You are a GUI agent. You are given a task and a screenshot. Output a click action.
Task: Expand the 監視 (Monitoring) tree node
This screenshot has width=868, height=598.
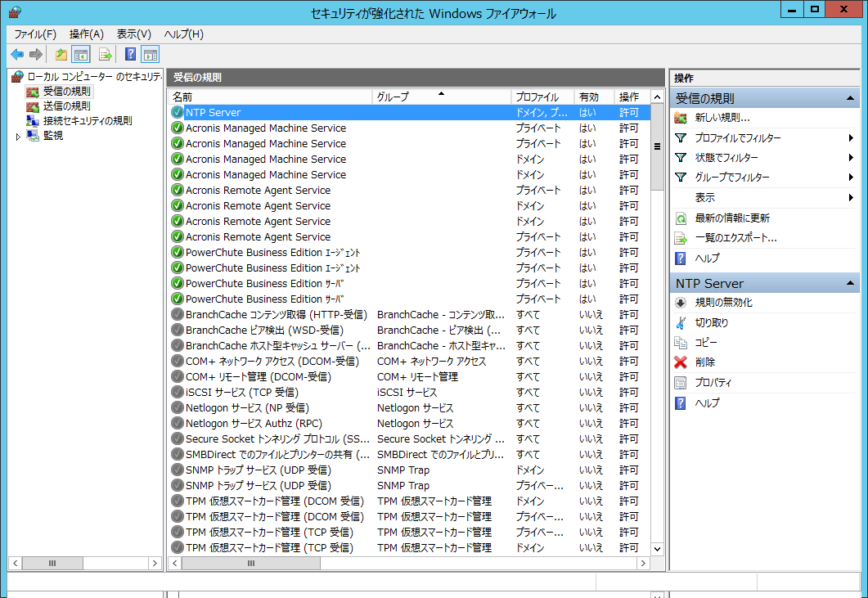[19, 136]
